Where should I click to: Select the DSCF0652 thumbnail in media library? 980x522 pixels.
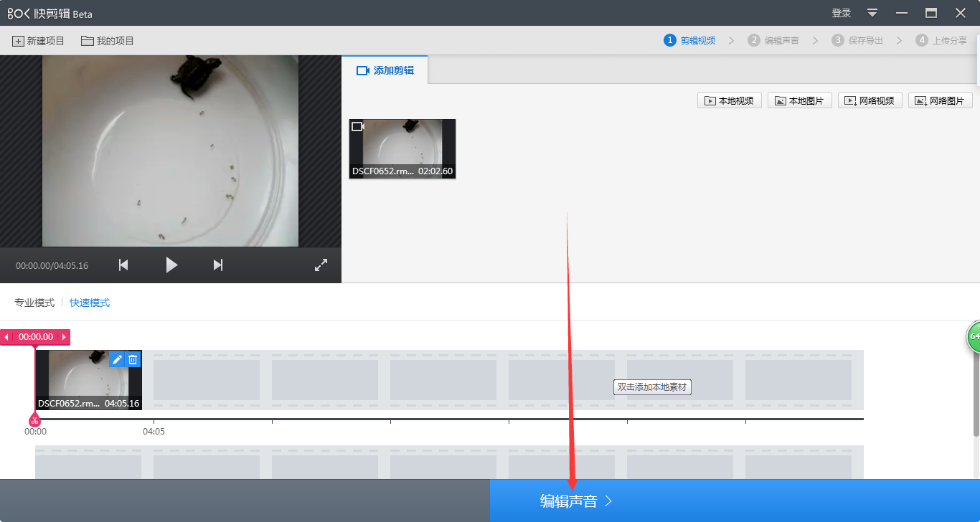(402, 149)
